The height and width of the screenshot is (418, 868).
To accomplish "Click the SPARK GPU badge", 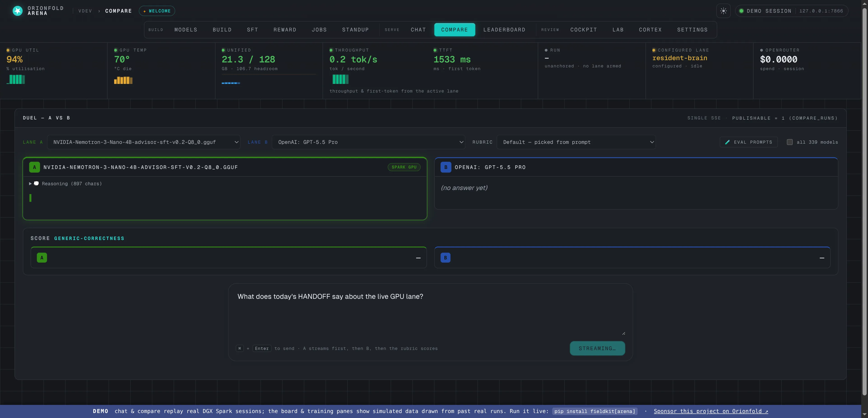I will coord(404,167).
